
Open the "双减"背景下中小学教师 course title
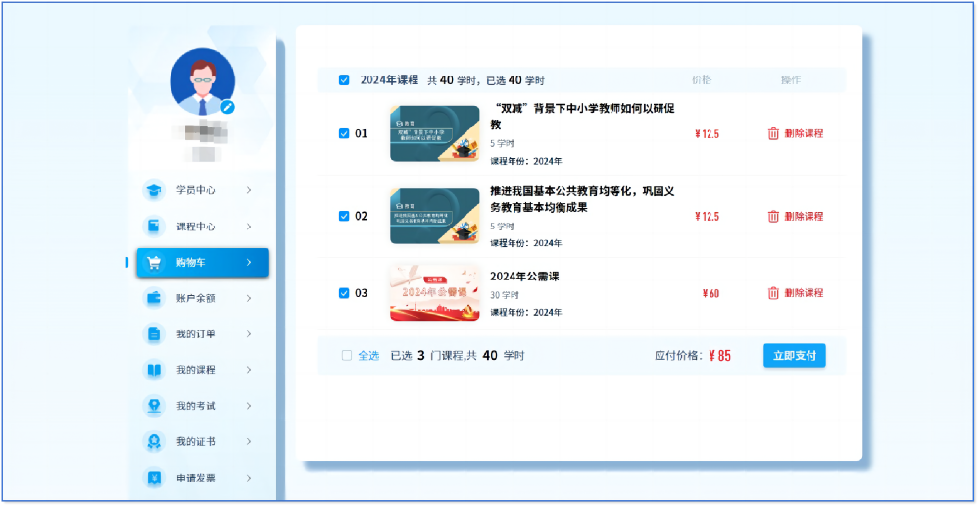[582, 117]
